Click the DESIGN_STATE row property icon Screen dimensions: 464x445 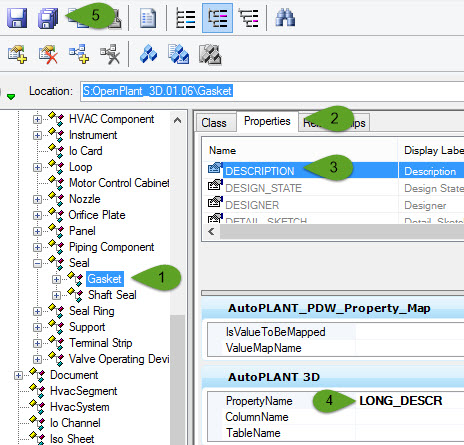[215, 185]
